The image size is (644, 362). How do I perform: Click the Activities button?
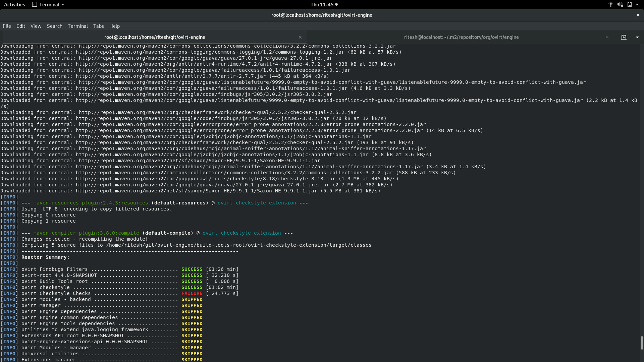pyautogui.click(x=14, y=4)
